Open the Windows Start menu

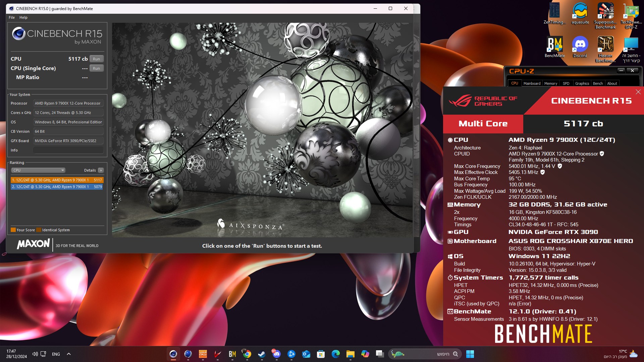470,354
